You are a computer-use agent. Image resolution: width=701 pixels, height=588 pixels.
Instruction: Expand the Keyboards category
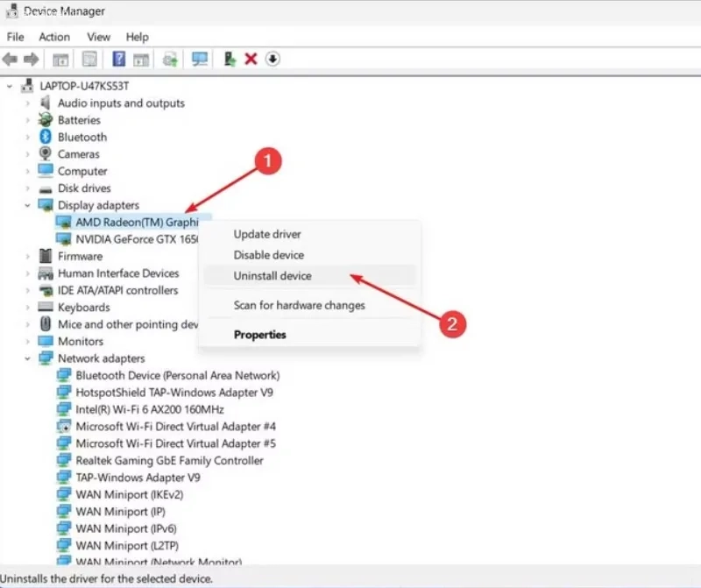(x=27, y=308)
